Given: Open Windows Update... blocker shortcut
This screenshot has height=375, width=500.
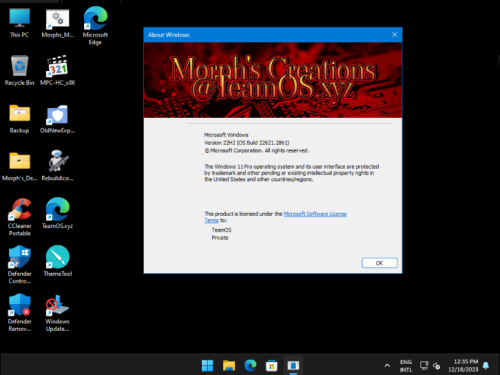Looking at the screenshot, I should pyautogui.click(x=57, y=313).
